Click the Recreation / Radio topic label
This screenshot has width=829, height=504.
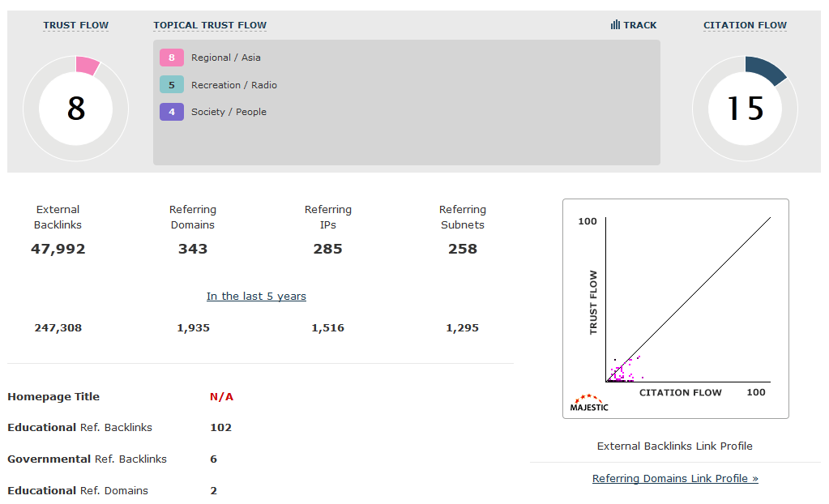click(234, 85)
